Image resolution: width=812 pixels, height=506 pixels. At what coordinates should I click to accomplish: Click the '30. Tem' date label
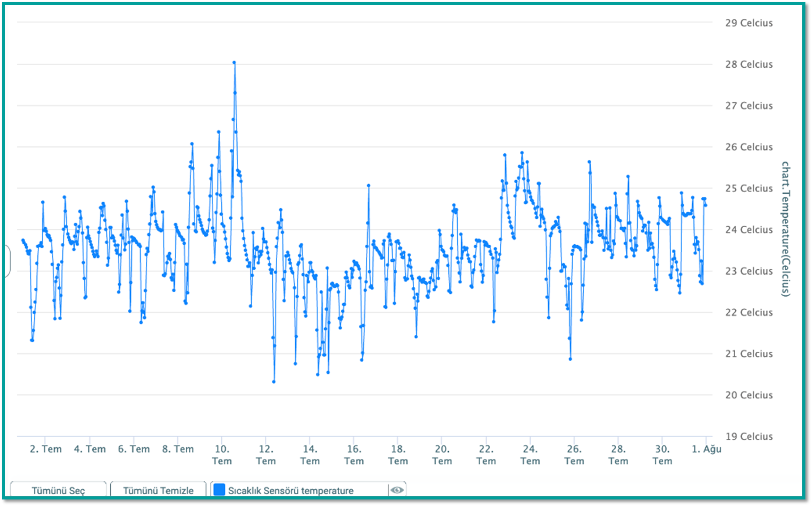click(x=662, y=455)
